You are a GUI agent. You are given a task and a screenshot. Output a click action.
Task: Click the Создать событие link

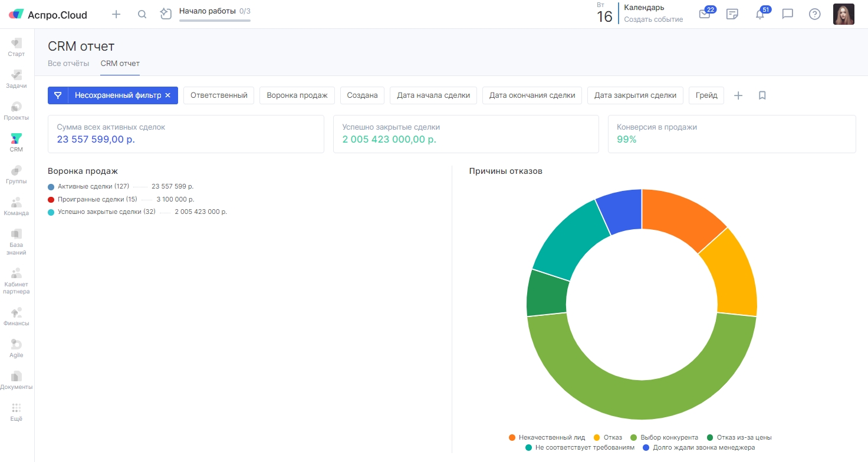[653, 19]
